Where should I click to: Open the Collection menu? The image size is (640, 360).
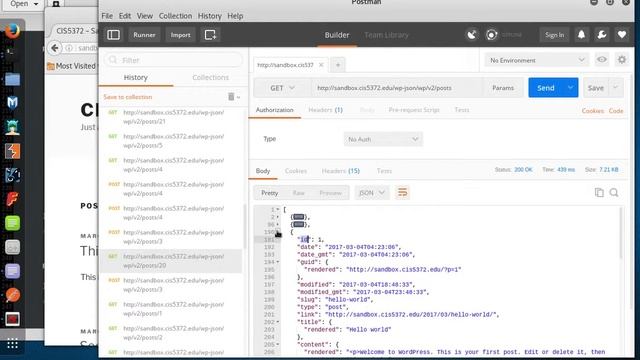pyautogui.click(x=175, y=16)
